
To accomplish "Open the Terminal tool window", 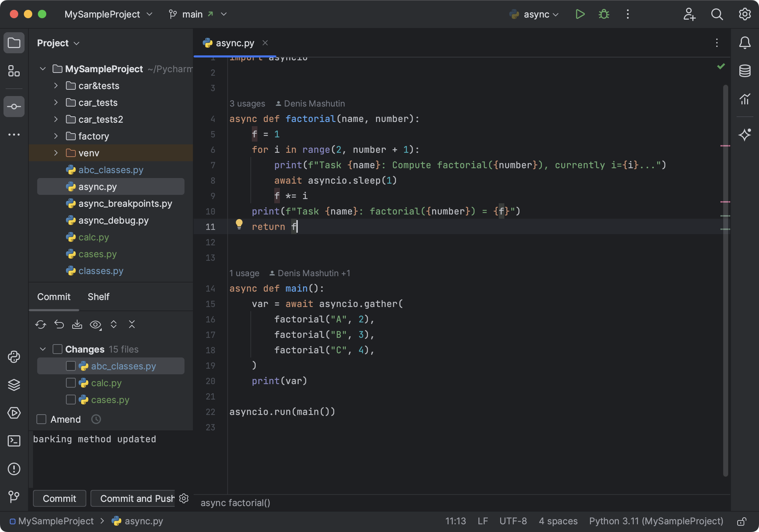I will 14,441.
